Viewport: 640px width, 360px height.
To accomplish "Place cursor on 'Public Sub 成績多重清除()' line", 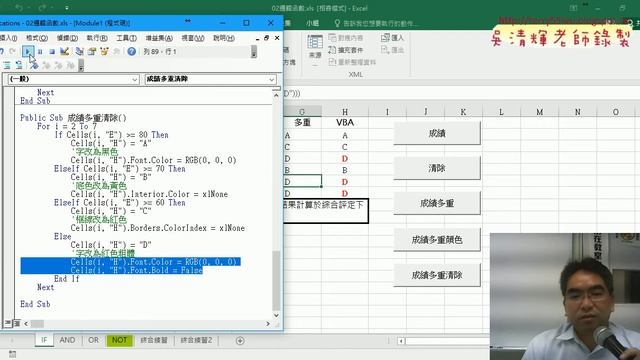I will [73, 118].
